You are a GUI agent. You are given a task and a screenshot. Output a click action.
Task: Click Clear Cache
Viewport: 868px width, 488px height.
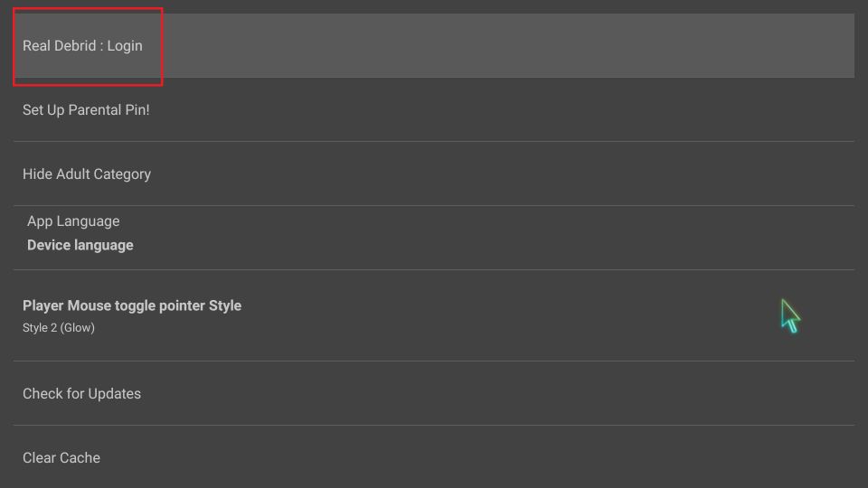(x=434, y=457)
